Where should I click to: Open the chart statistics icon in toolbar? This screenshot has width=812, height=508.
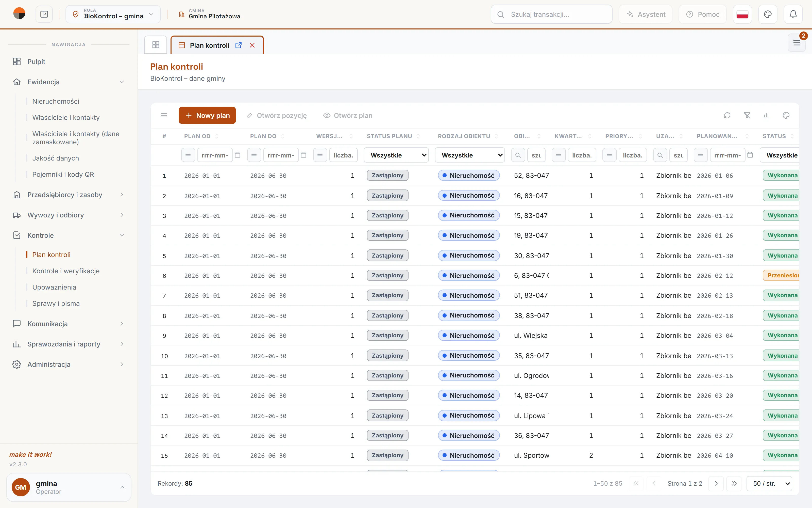(766, 115)
